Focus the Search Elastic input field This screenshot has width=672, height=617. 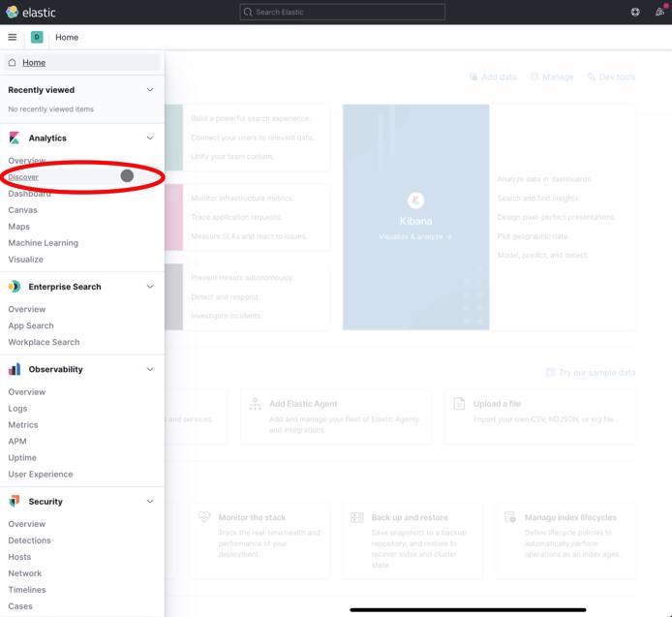click(343, 12)
